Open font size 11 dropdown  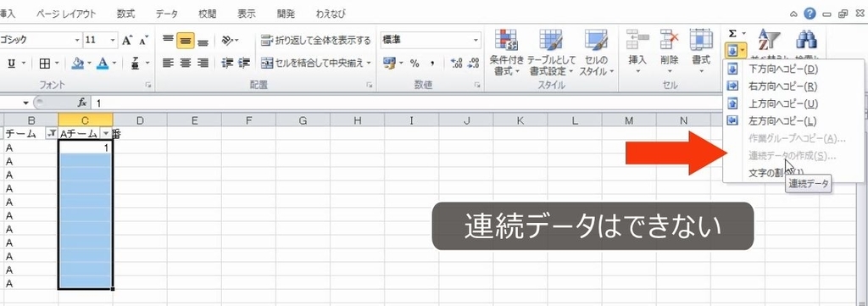click(113, 41)
